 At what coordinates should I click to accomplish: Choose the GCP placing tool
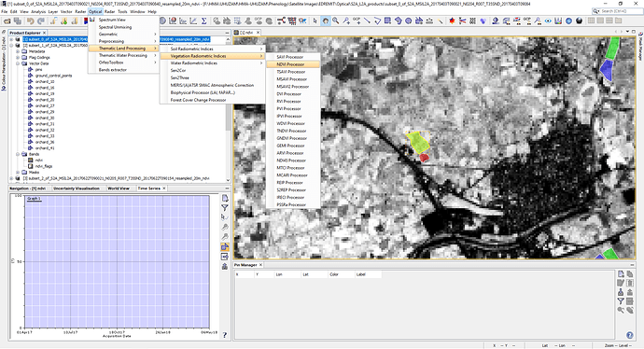pyautogui.click(x=357, y=21)
